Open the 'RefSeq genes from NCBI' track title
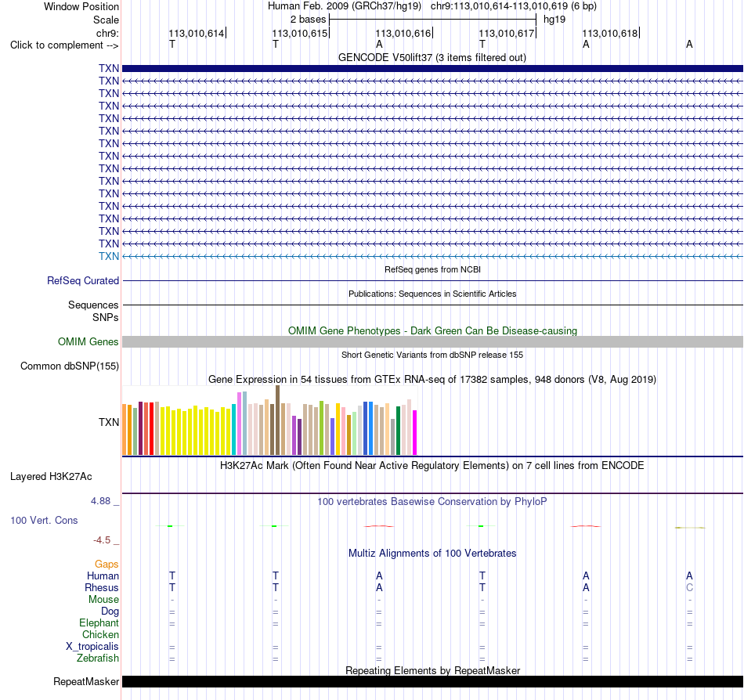 coord(432,269)
